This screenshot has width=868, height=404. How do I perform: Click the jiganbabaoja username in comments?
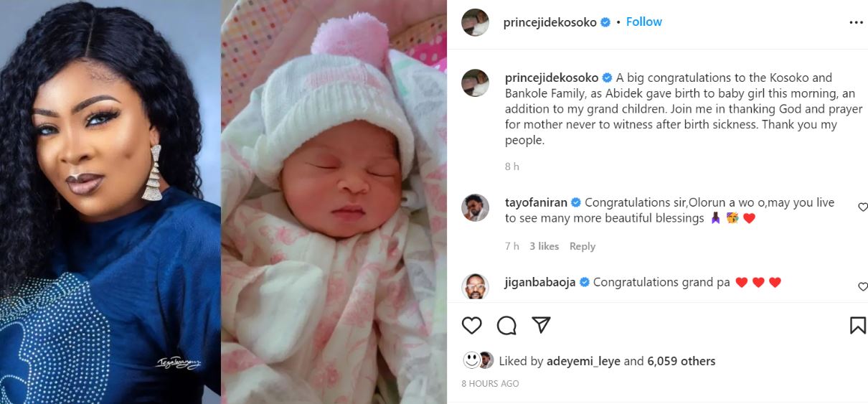coord(541,283)
